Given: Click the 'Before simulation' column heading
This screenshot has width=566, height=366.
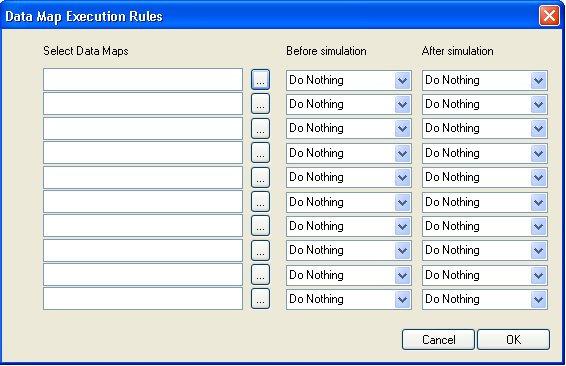Looking at the screenshot, I should click(x=326, y=51).
